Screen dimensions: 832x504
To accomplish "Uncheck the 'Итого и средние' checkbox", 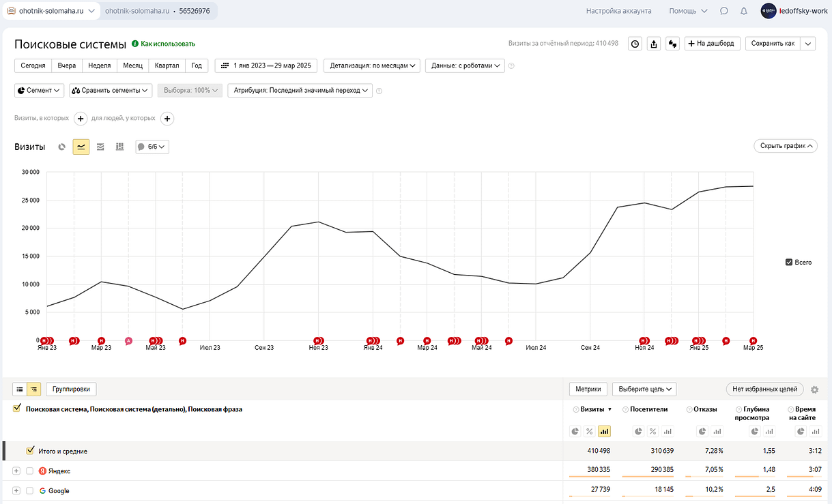I will tap(30, 451).
